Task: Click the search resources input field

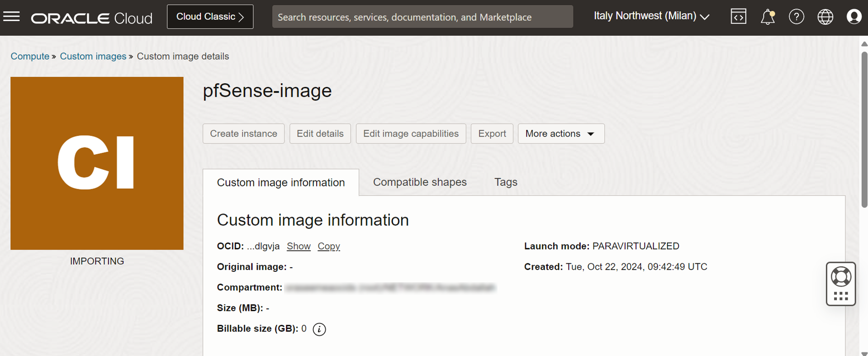Action: pyautogui.click(x=422, y=17)
